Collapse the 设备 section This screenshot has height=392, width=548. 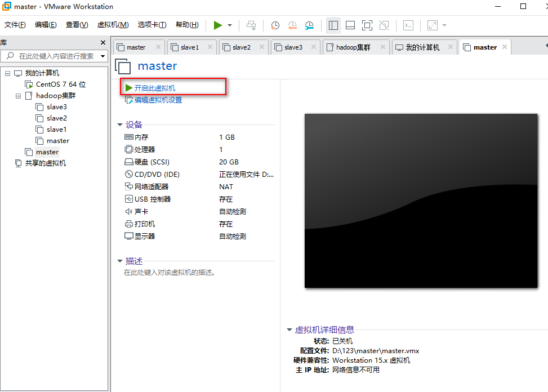click(120, 124)
